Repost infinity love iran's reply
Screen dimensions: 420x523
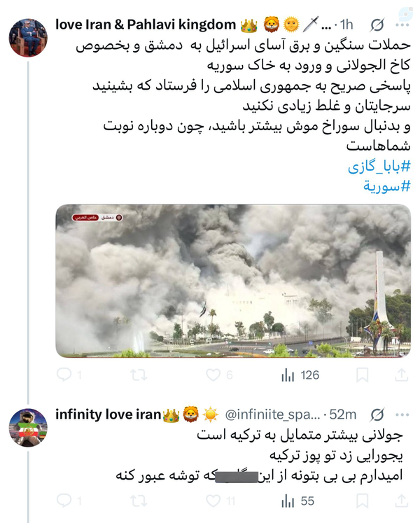tap(139, 501)
